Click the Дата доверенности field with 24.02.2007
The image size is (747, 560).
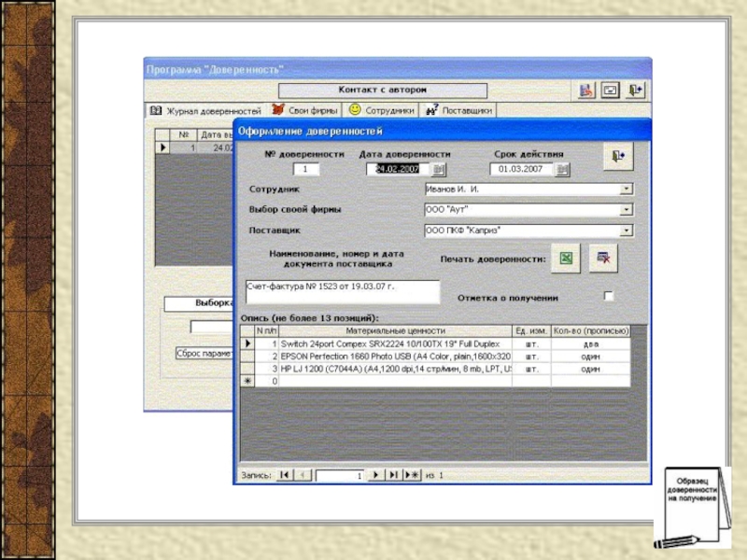point(399,169)
